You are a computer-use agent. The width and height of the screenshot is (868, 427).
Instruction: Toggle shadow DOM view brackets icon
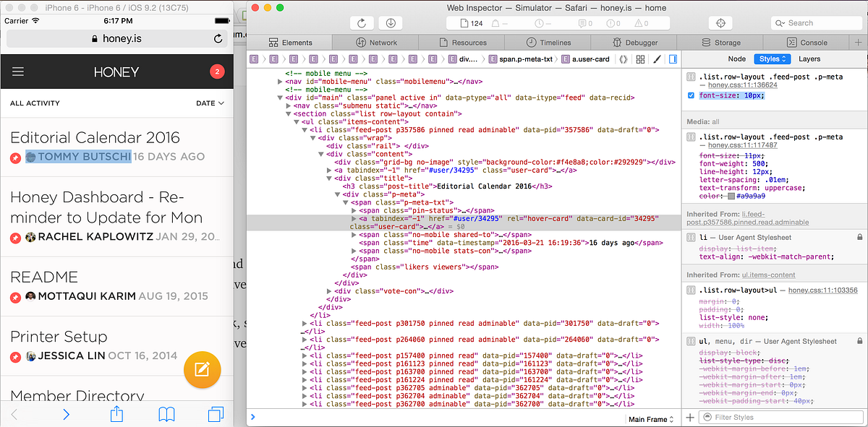(624, 59)
